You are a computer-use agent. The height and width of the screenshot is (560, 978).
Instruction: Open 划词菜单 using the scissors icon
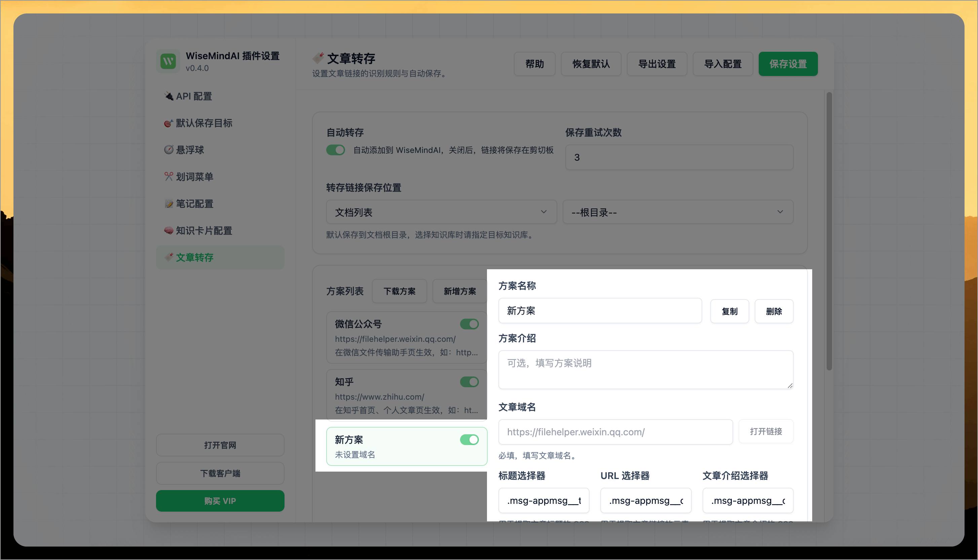[168, 176]
